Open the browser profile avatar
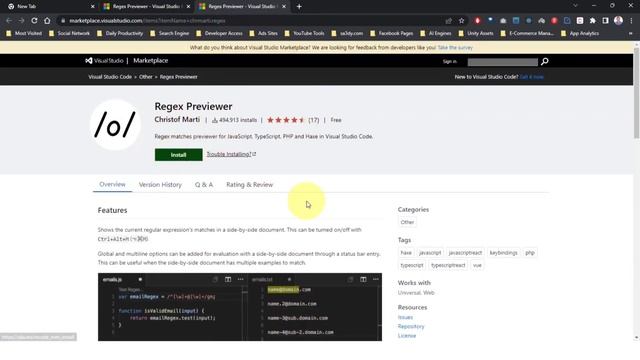640x360 pixels. [x=618, y=20]
